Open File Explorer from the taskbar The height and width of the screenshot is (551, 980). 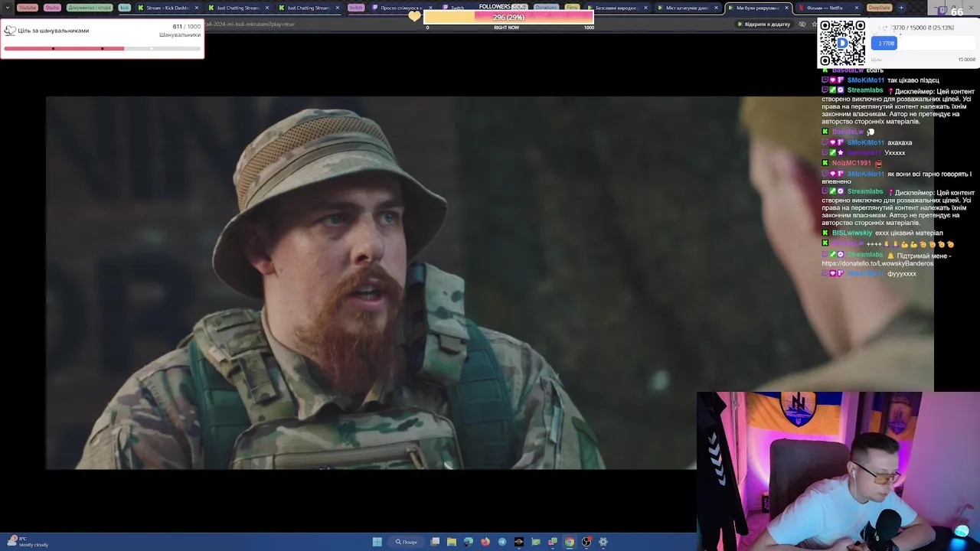pos(452,542)
